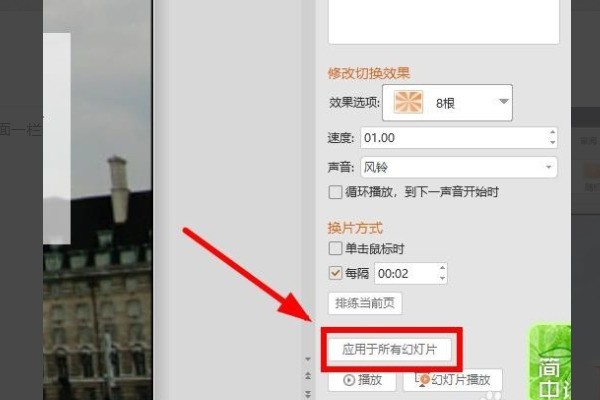Screen dimensions: 600x400
Task: Click the slide image in the editing area
Action: pos(98,200)
